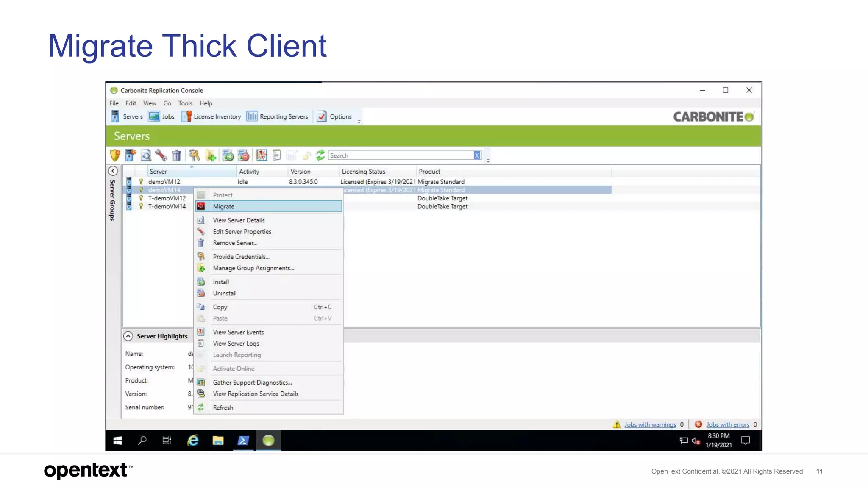Choose Manage Group Assignments... in context menu

click(x=268, y=268)
